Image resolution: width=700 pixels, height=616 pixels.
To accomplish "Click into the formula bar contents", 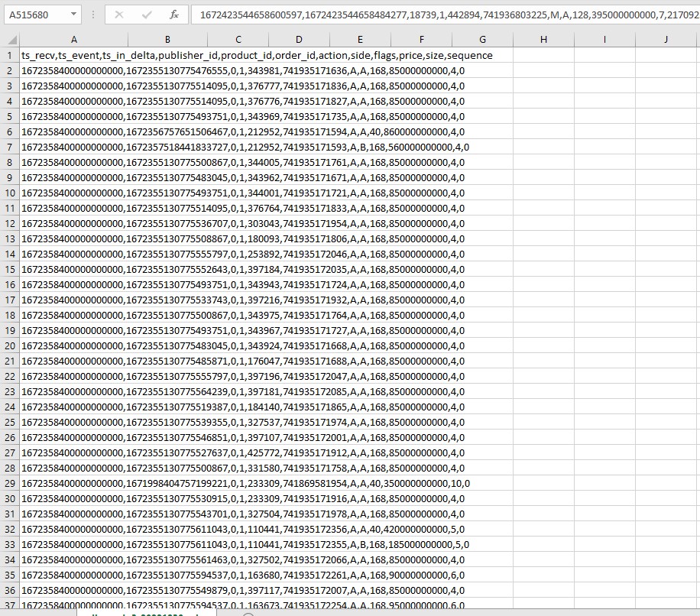I will tap(444, 15).
